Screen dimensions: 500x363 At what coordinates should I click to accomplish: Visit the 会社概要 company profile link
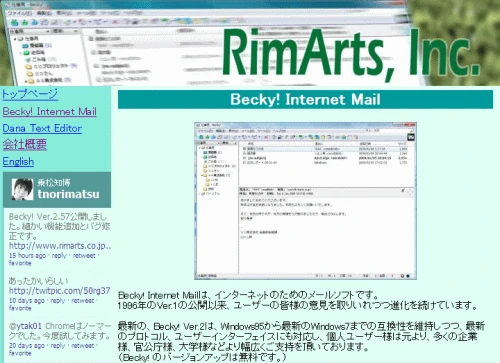[25, 144]
